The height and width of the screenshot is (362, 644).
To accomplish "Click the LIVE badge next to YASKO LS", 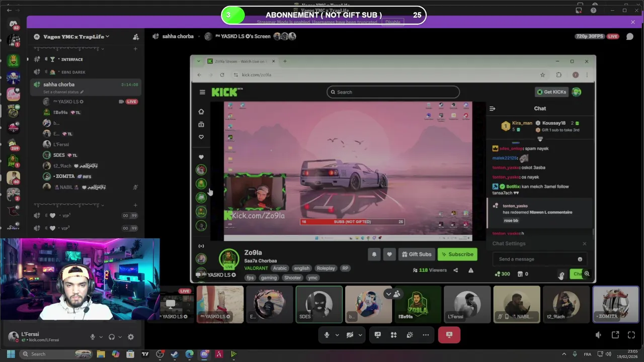I will [x=131, y=102].
